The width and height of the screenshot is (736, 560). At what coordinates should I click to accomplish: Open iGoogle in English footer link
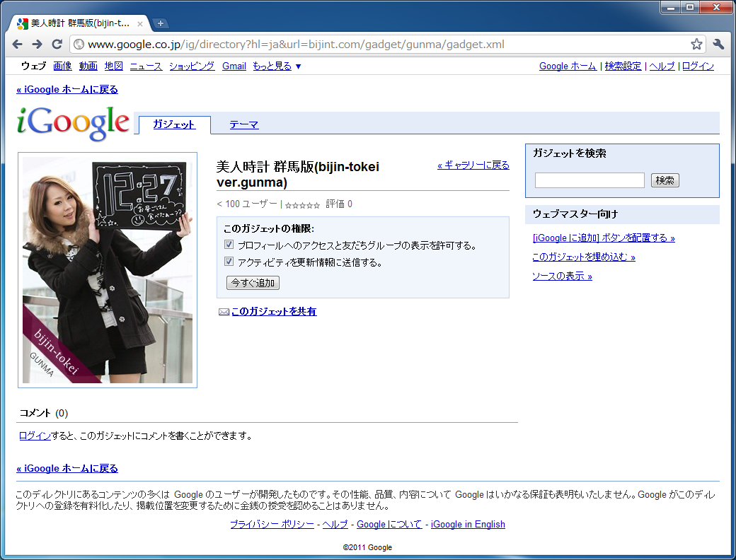click(x=468, y=525)
